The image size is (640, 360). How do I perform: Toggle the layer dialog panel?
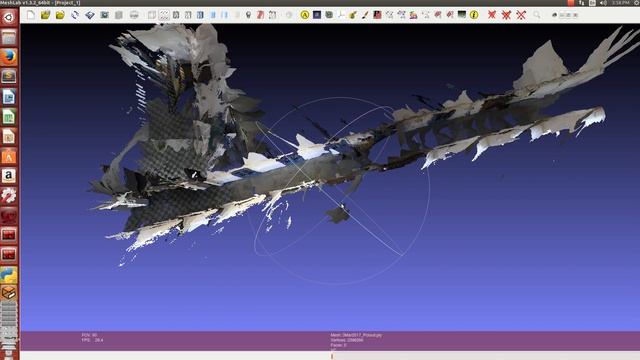119,15
